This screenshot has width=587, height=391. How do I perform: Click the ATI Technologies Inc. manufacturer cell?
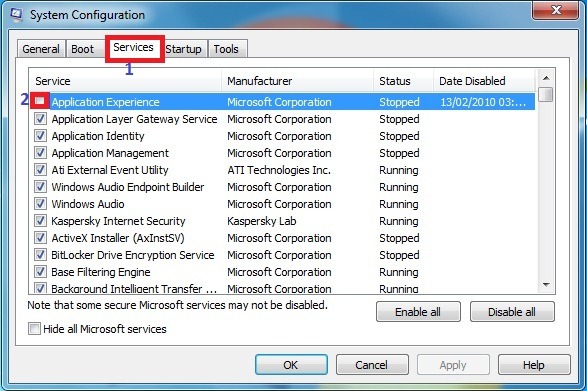coord(279,170)
